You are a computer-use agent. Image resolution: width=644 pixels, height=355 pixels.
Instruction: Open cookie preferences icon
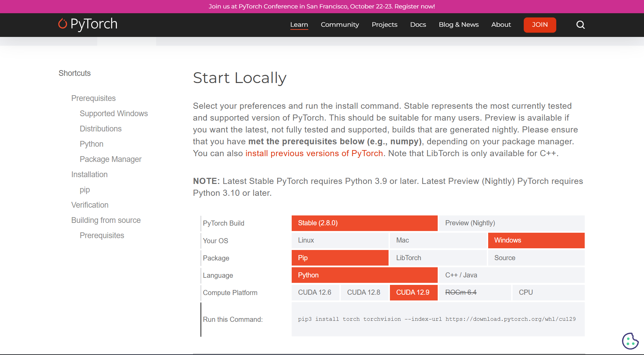tap(630, 341)
